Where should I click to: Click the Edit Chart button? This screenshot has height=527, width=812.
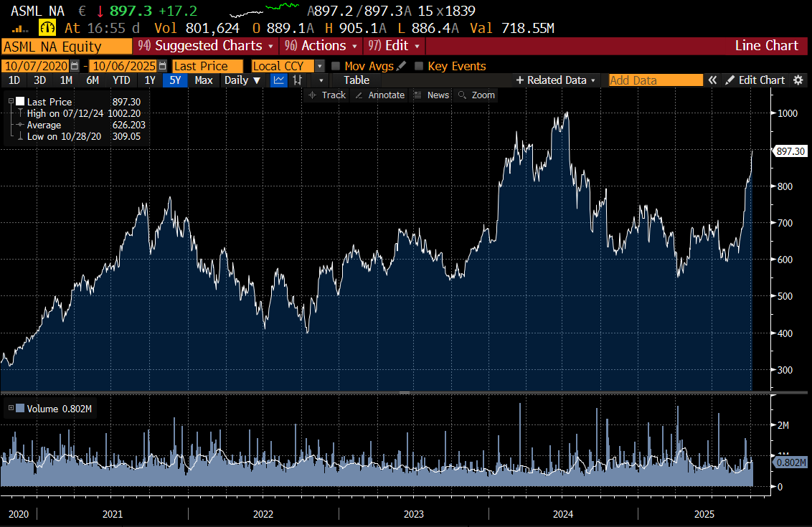point(755,80)
